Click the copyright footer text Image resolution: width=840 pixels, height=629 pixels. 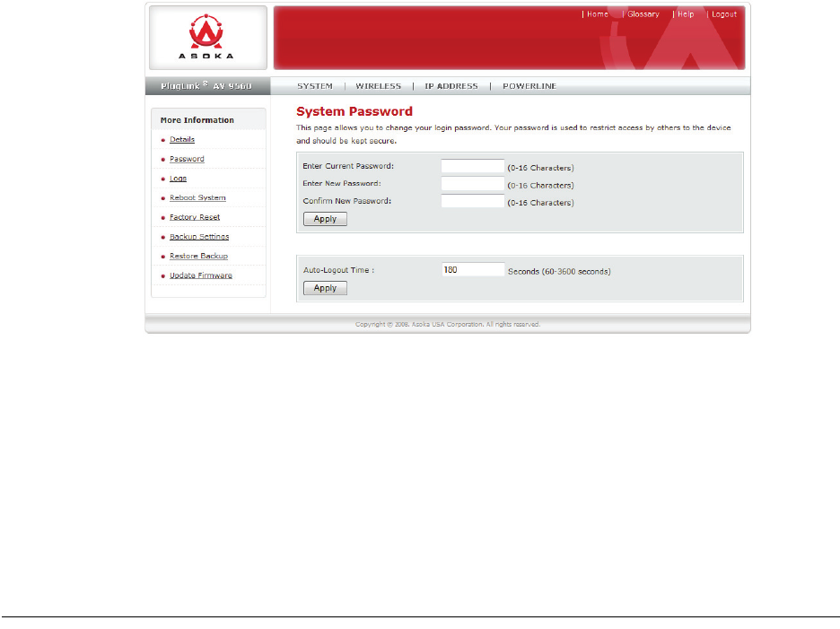[448, 324]
